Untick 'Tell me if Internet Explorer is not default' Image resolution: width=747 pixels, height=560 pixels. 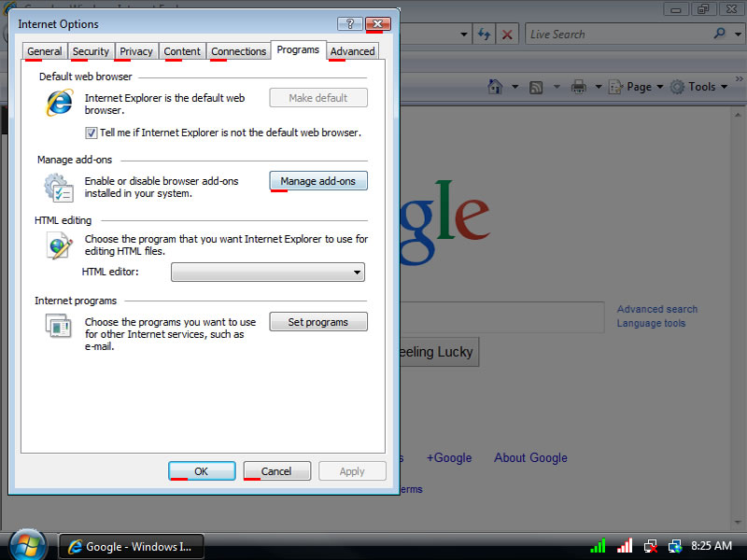coord(92,133)
